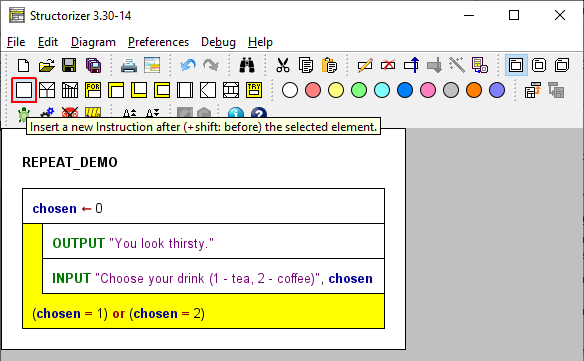Insert a REPEAT loop element
Viewport: 584px width, 361px height.
pos(139,90)
